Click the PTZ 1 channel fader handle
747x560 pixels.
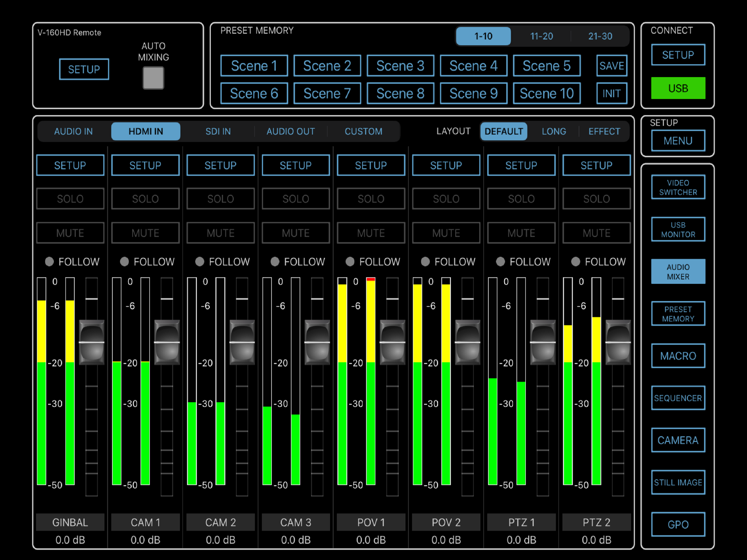click(543, 342)
